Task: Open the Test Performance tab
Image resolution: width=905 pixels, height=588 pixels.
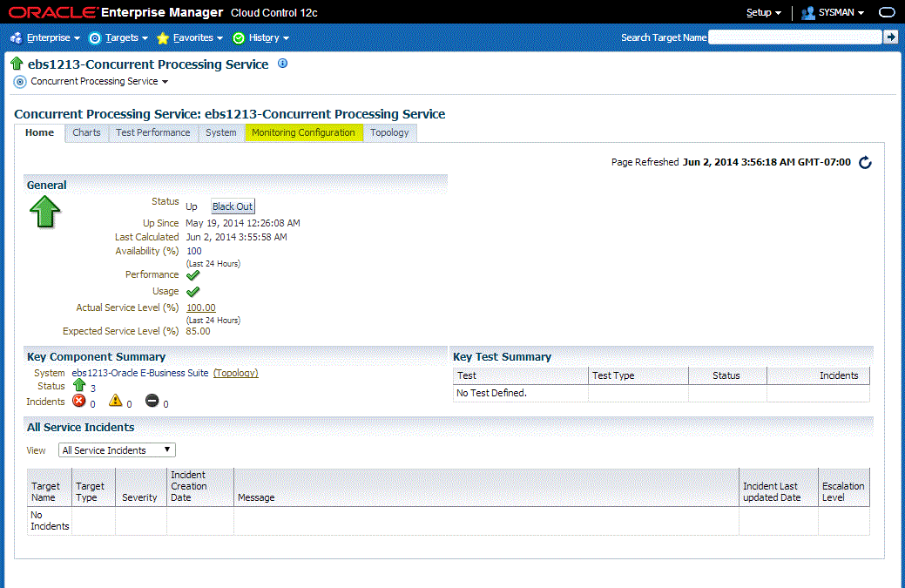Action: [153, 132]
